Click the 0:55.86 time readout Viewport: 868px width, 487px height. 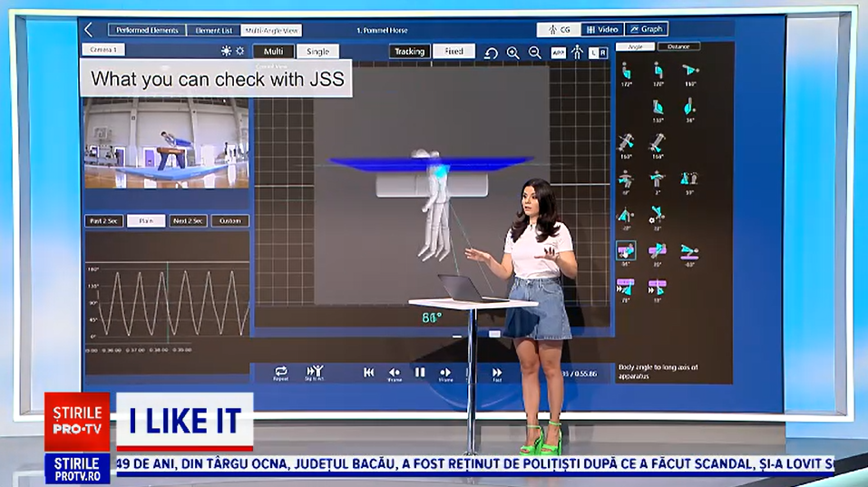pos(586,374)
